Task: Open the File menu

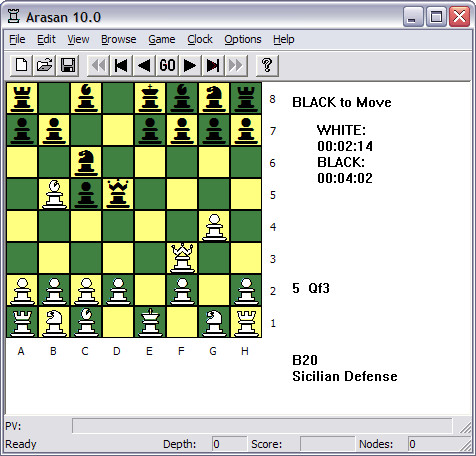Action: point(17,39)
